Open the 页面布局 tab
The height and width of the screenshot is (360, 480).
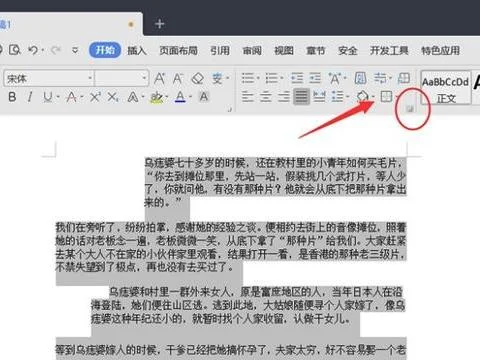[178, 51]
